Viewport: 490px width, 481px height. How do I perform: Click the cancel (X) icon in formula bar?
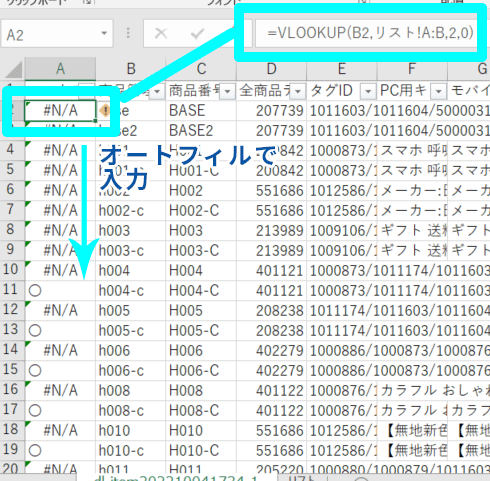161,33
